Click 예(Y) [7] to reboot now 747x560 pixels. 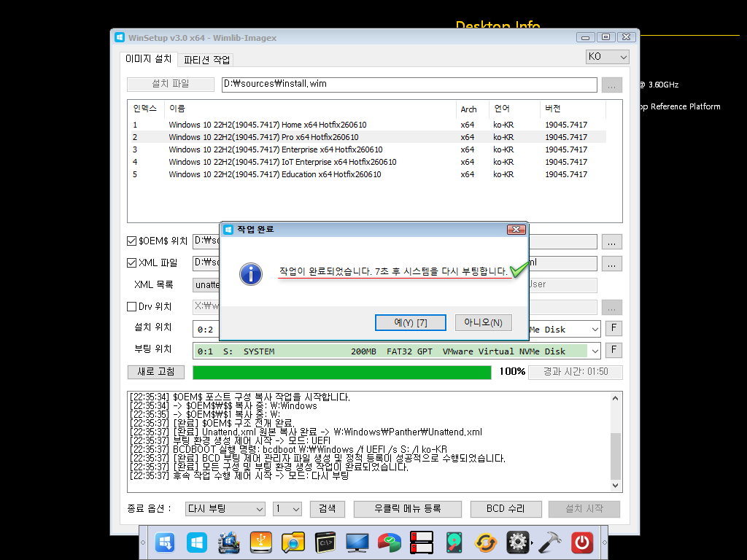pos(411,323)
